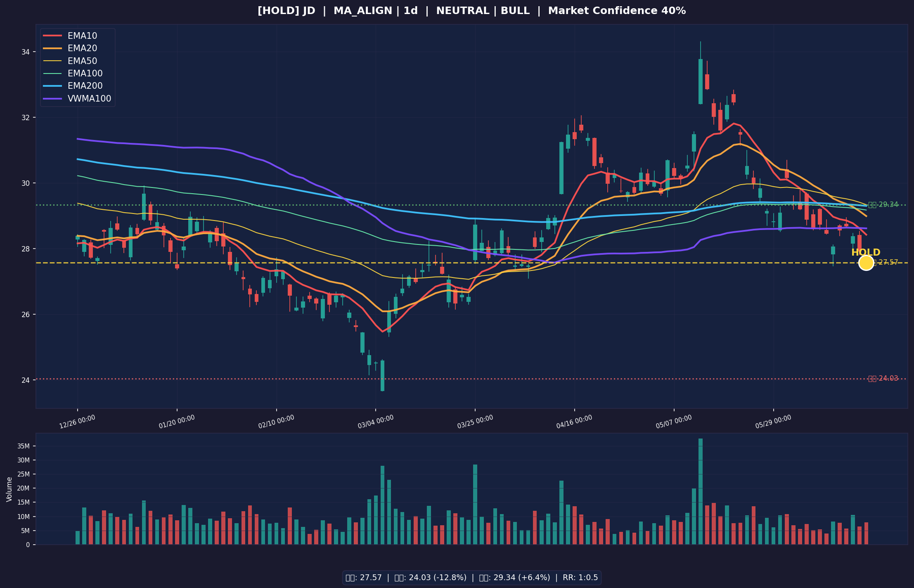This screenshot has height=588, width=914.
Task: Select the EMA100 legend label
Action: point(85,73)
